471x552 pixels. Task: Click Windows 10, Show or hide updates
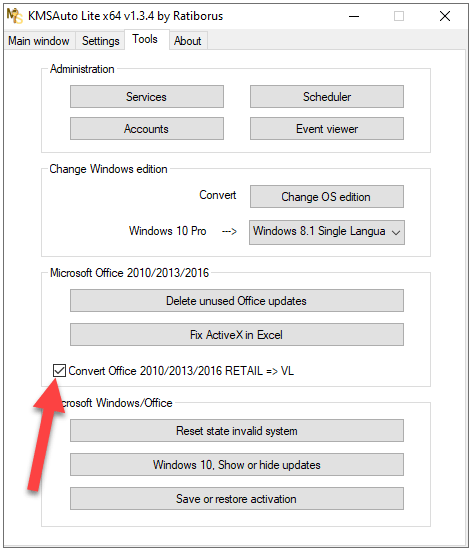(x=237, y=464)
